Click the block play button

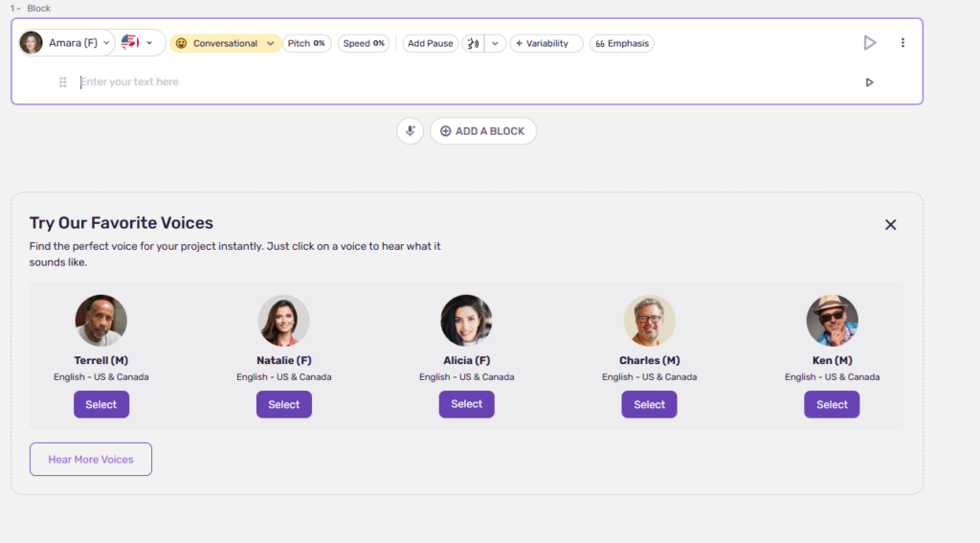(869, 43)
